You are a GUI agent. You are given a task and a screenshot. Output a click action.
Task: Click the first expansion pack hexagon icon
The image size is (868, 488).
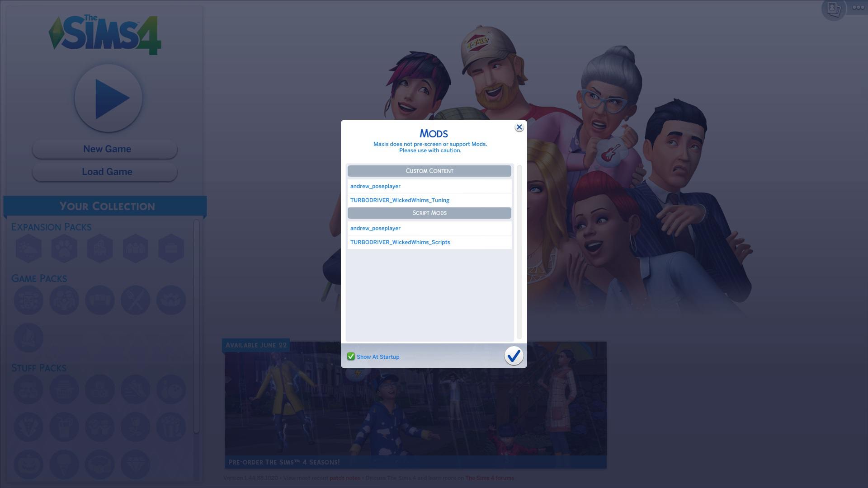[x=28, y=249]
